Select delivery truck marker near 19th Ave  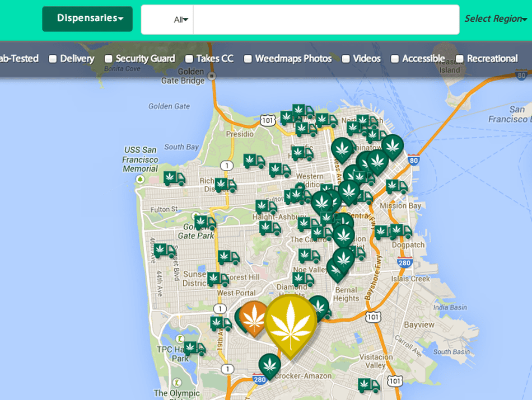pyautogui.click(x=221, y=324)
